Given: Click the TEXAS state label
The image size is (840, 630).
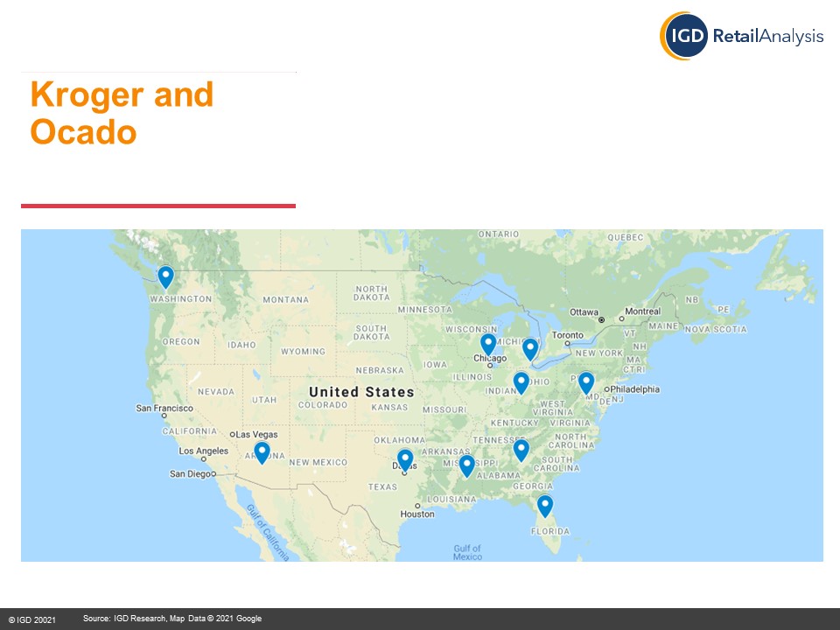Looking at the screenshot, I should [382, 487].
